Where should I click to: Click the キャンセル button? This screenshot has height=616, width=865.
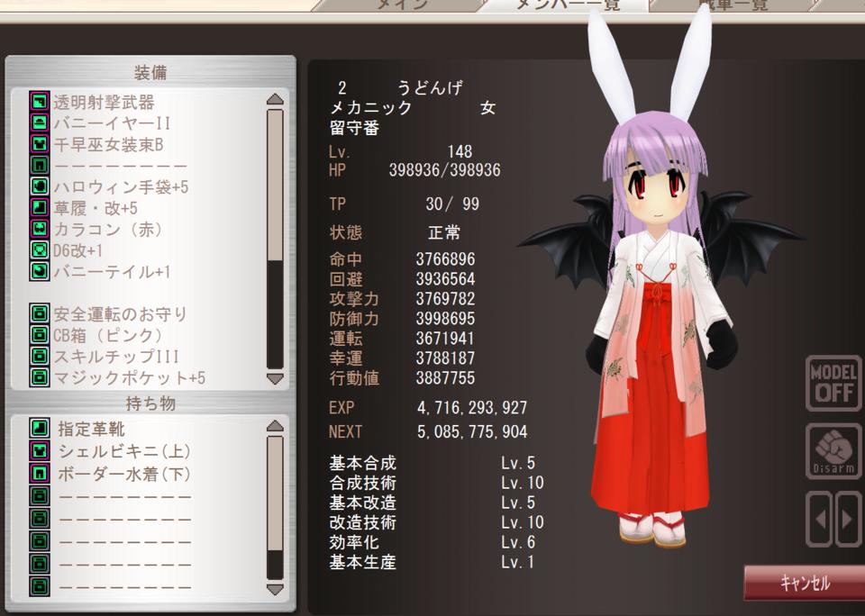coord(805,583)
